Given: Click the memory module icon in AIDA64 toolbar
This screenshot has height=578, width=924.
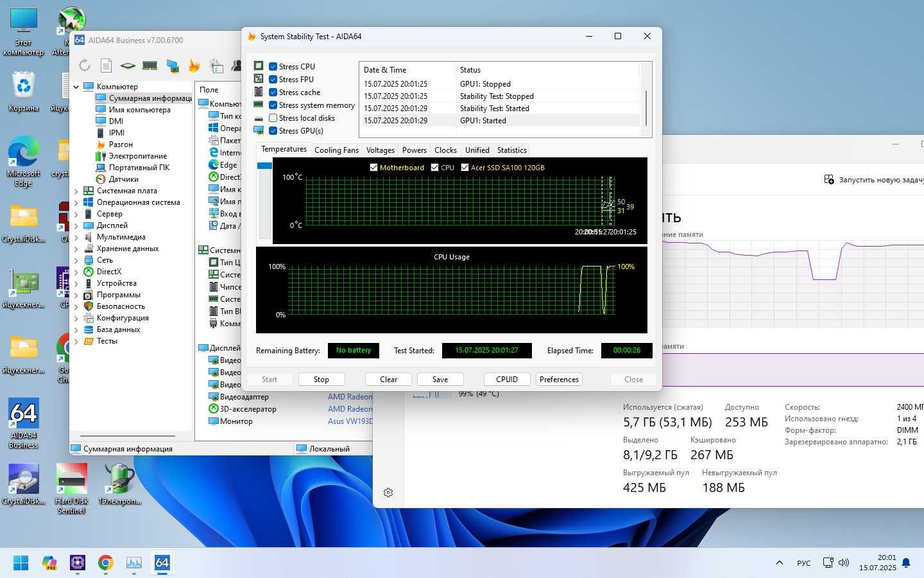Looking at the screenshot, I should click(x=150, y=65).
